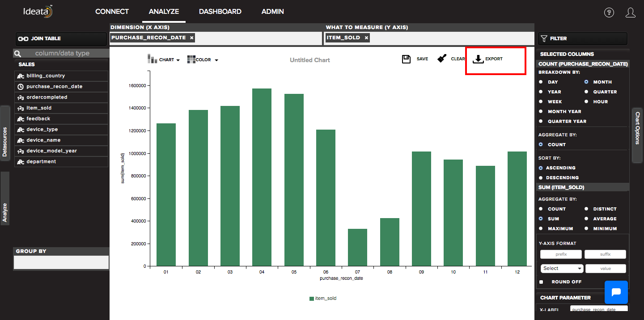
Task: Click the JOIN TABLE link icon
Action: [x=23, y=39]
